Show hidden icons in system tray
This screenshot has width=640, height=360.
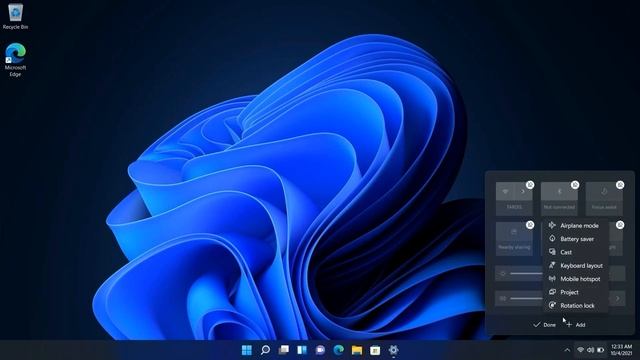click(x=567, y=350)
